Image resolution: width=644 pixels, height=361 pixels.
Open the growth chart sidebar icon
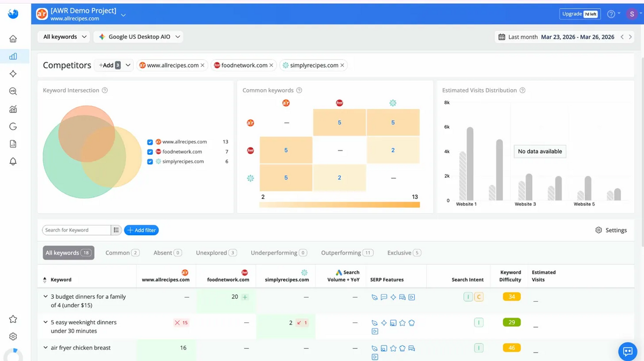(13, 109)
